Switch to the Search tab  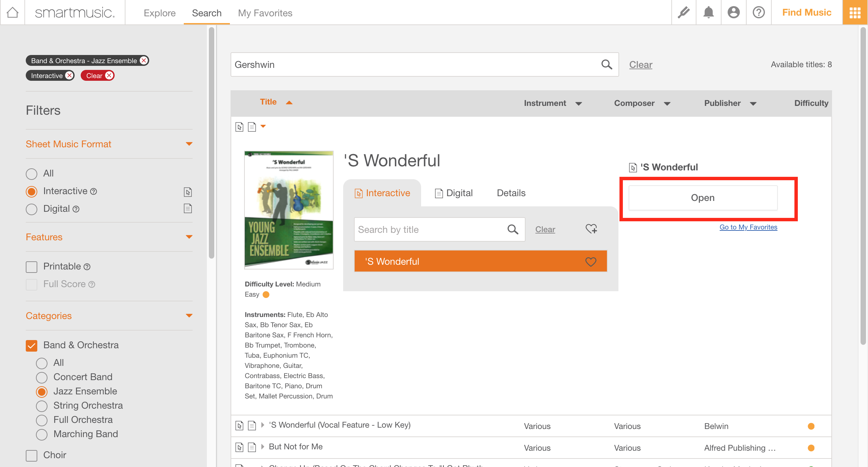click(207, 13)
